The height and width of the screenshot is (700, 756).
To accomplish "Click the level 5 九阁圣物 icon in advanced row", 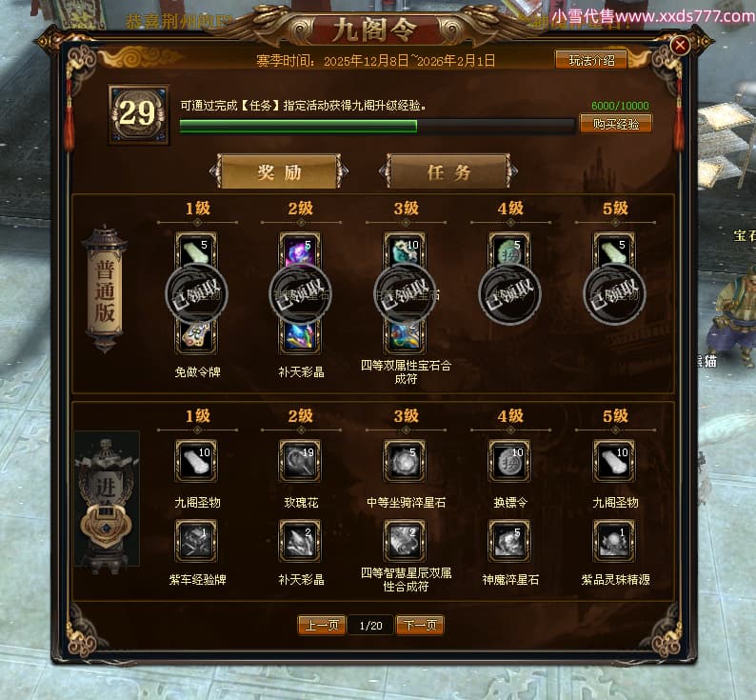I will (615, 461).
